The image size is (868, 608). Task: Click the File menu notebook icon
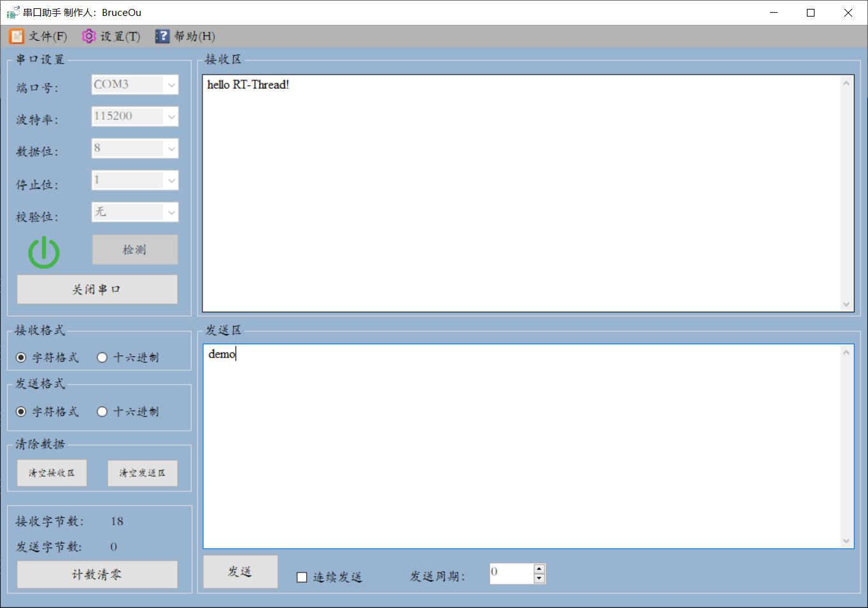point(17,36)
